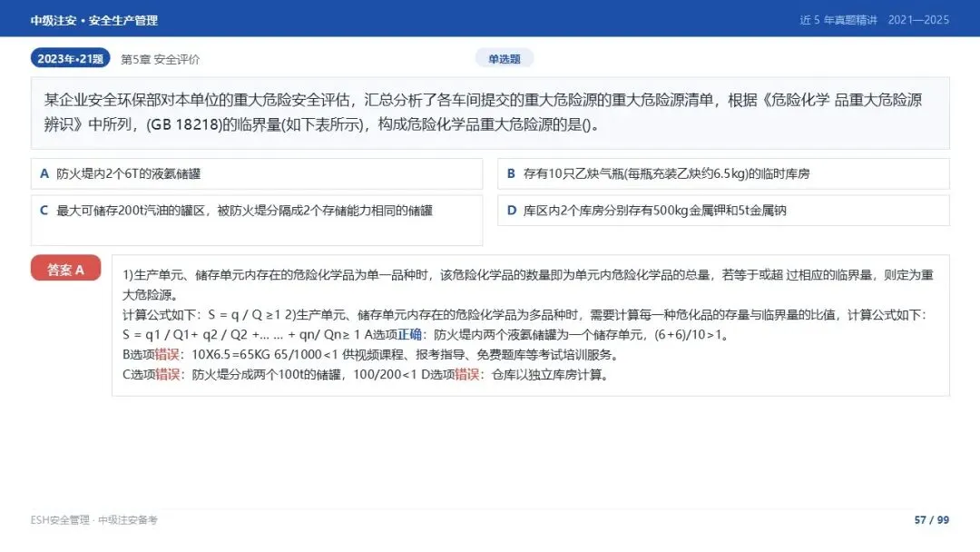
Task: Click the red 错误 after C选项
Action: (168, 374)
